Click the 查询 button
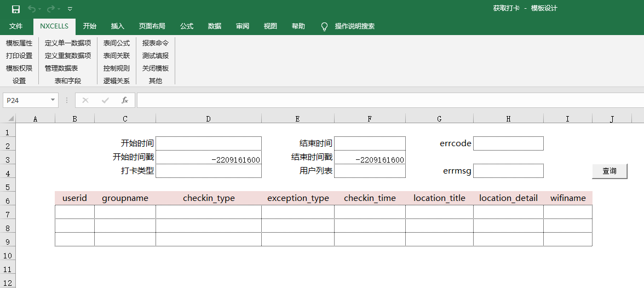Viewport: 644px width, 288px height. click(x=610, y=171)
